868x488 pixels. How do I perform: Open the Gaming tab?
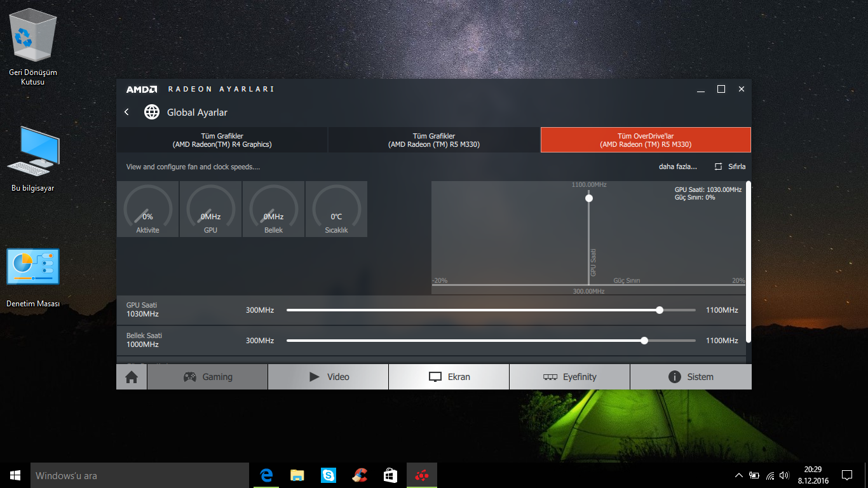coord(208,377)
